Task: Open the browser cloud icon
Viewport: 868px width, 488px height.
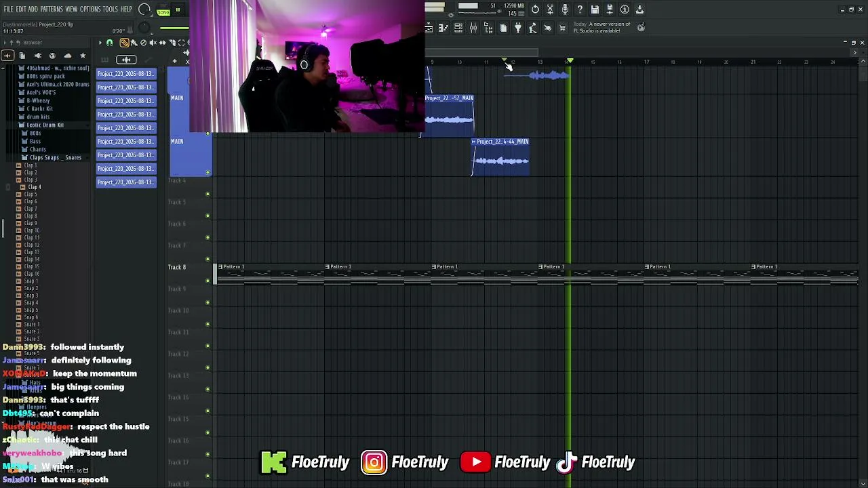Action: (x=67, y=56)
